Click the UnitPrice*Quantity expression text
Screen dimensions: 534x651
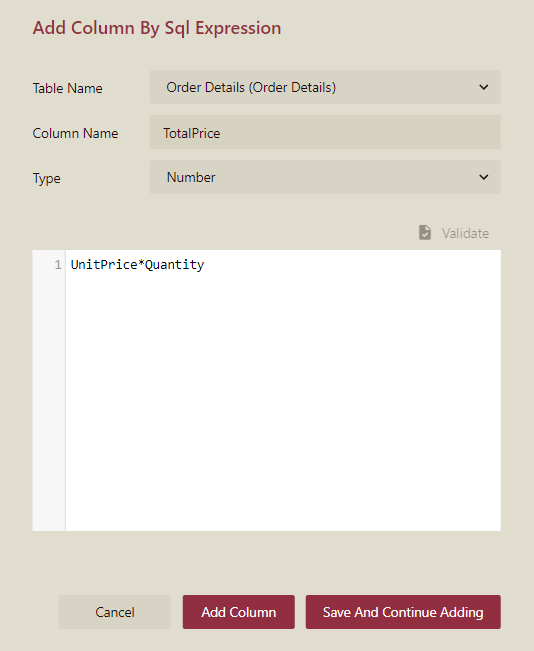[x=137, y=264]
